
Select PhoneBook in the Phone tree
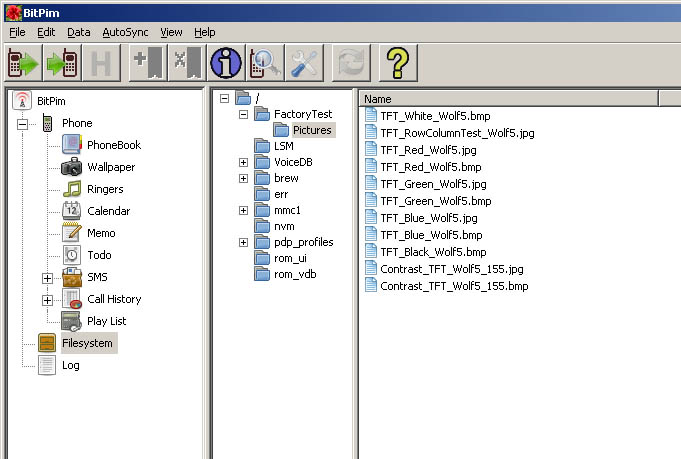click(x=113, y=145)
